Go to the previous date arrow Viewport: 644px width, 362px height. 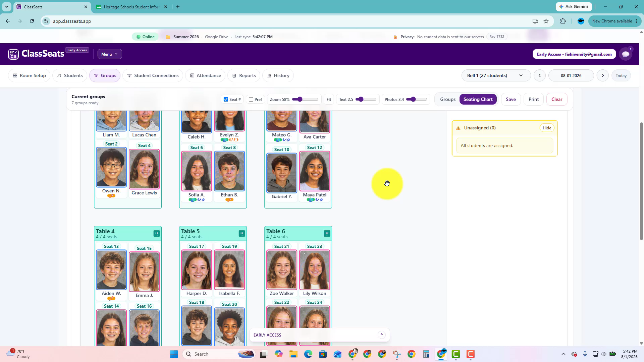click(x=540, y=75)
